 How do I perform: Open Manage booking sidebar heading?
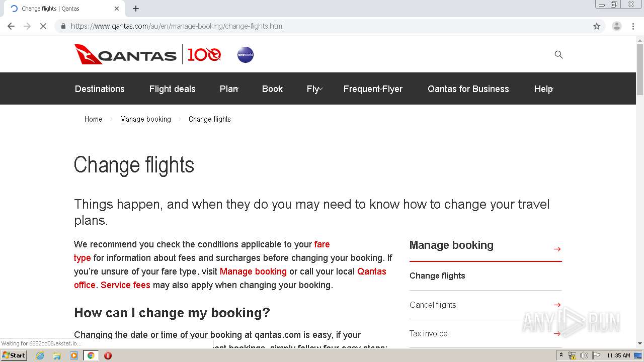point(451,245)
